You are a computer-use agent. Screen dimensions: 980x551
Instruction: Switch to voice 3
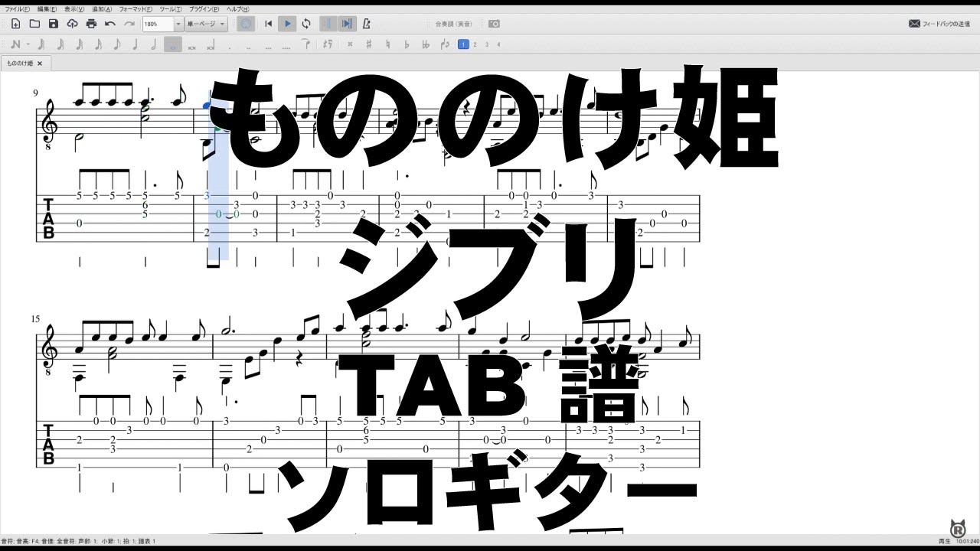[487, 44]
